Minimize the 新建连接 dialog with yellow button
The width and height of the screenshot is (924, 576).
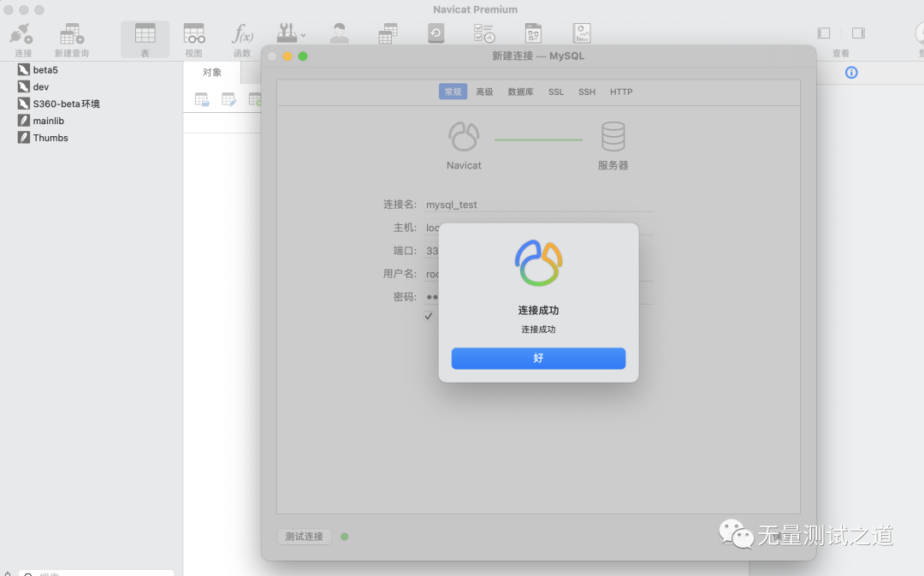[x=287, y=56]
